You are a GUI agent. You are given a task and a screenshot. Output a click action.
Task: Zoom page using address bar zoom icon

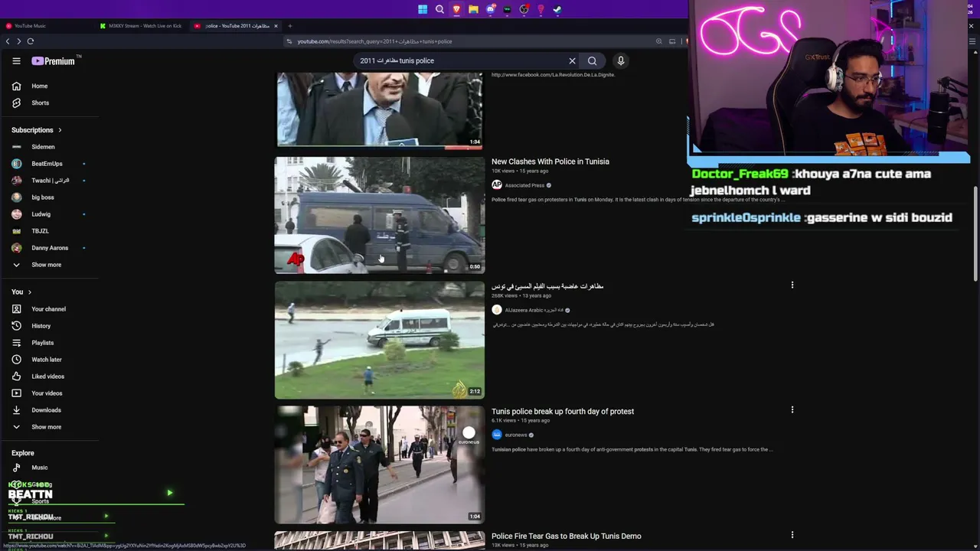658,41
